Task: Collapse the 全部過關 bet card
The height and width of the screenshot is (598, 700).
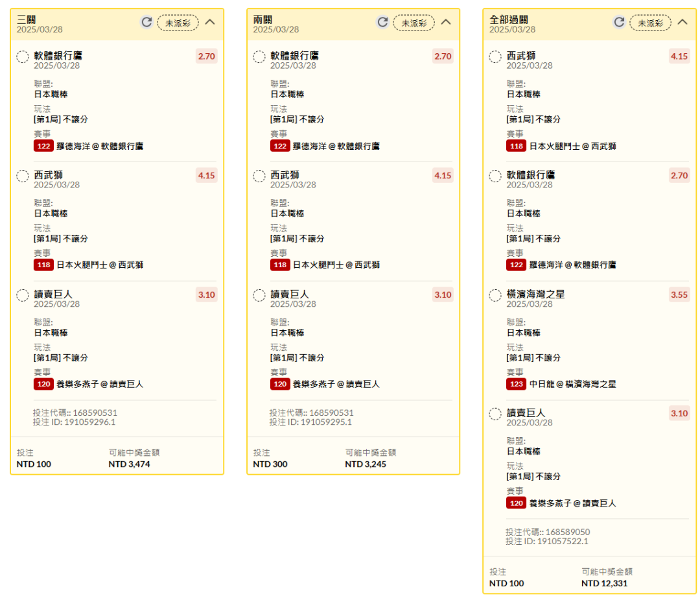Action: (x=682, y=22)
